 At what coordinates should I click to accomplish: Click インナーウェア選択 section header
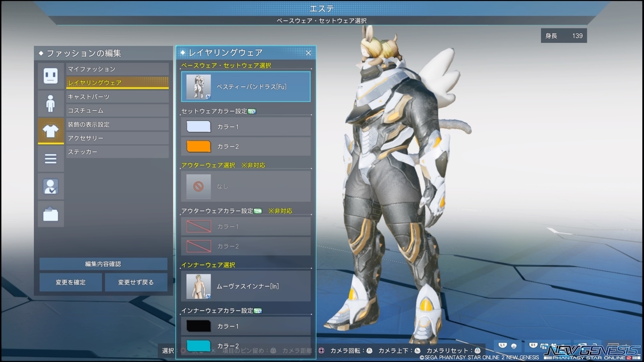[208, 265]
